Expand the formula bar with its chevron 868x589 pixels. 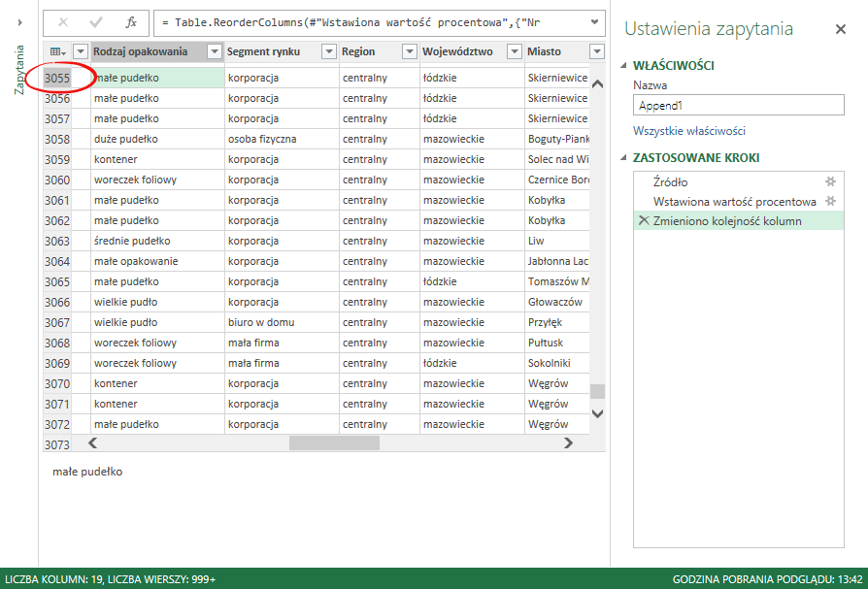coord(593,23)
